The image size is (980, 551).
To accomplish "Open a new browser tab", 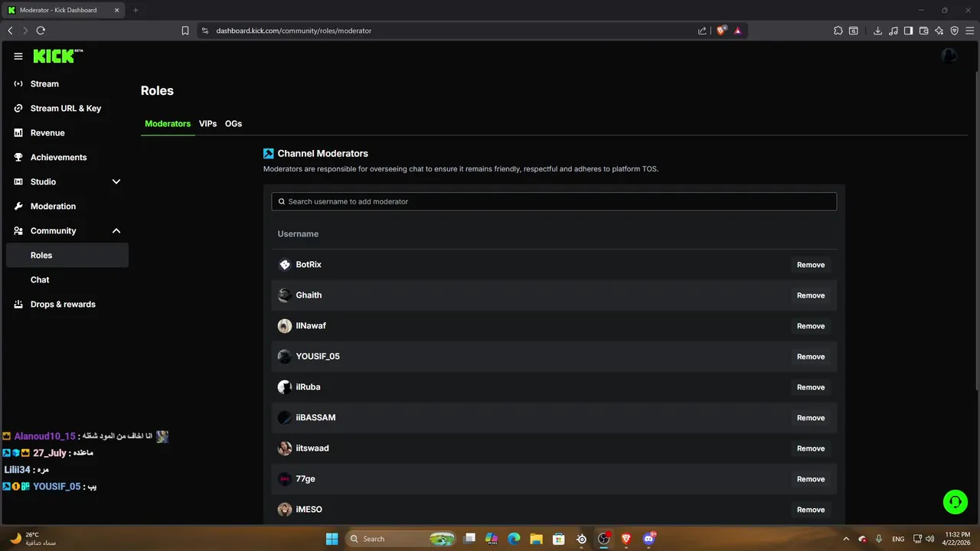I will click(x=136, y=10).
